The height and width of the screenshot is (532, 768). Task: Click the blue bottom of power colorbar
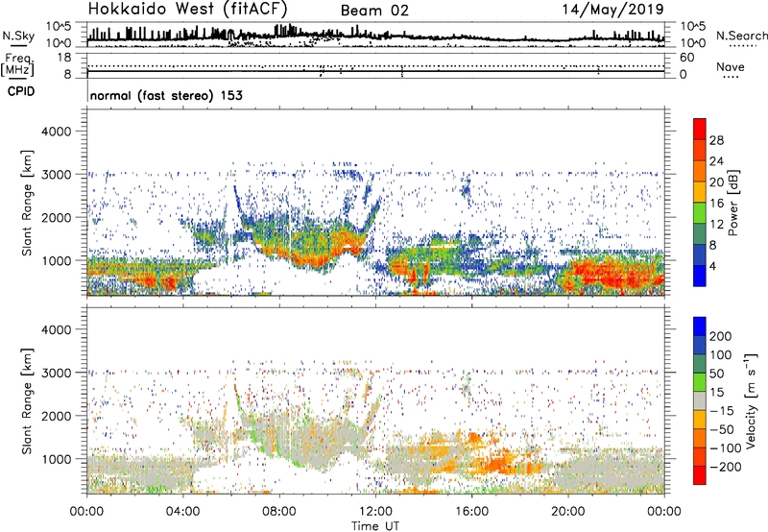[700, 276]
